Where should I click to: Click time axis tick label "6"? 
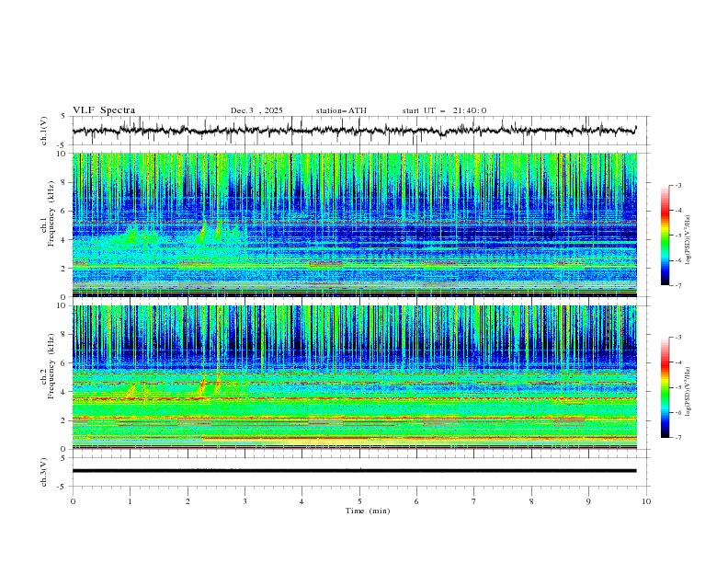pyautogui.click(x=416, y=501)
